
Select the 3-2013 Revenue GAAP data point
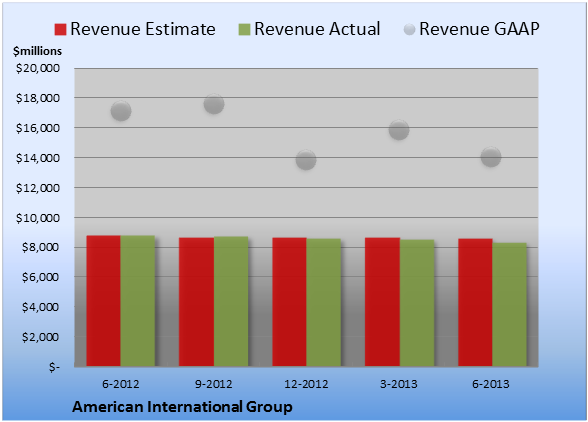pos(399,130)
